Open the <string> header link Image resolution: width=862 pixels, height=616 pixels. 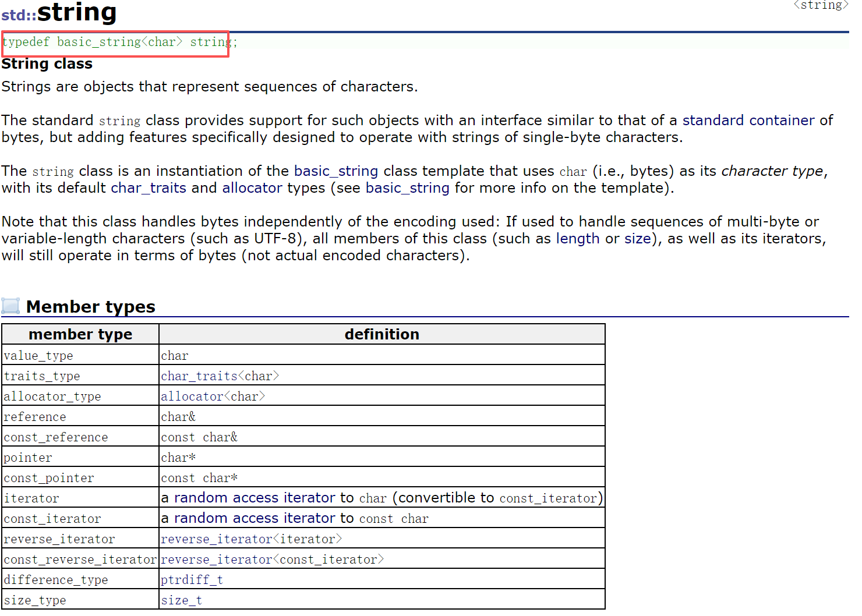tap(821, 5)
